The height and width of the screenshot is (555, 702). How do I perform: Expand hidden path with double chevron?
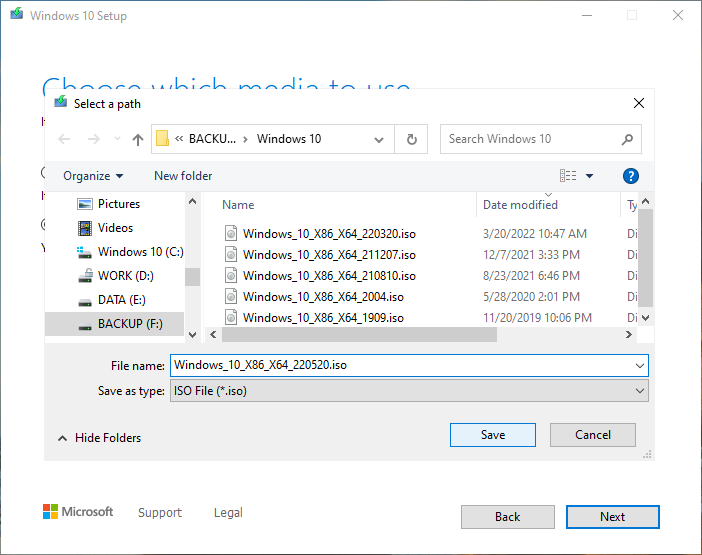(179, 139)
